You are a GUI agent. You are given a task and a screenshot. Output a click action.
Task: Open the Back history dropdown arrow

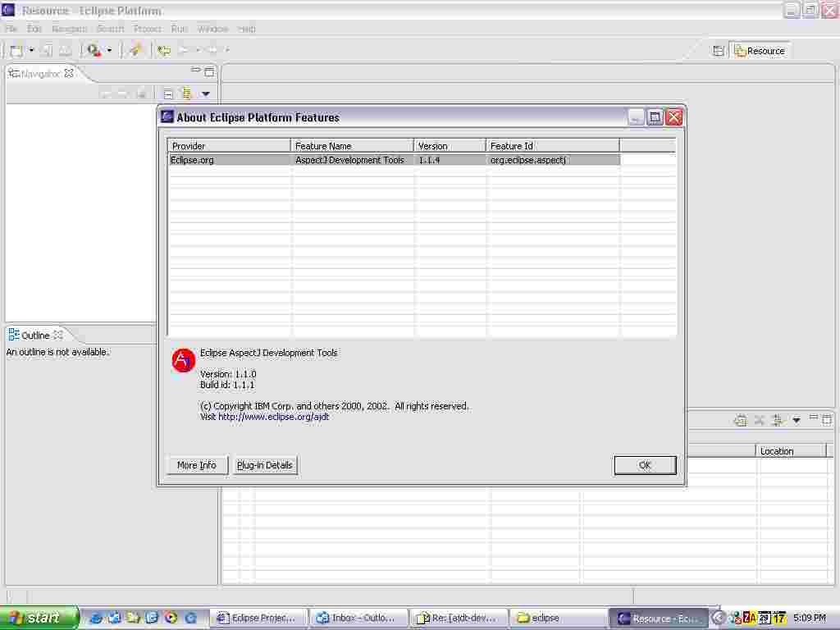pos(198,51)
